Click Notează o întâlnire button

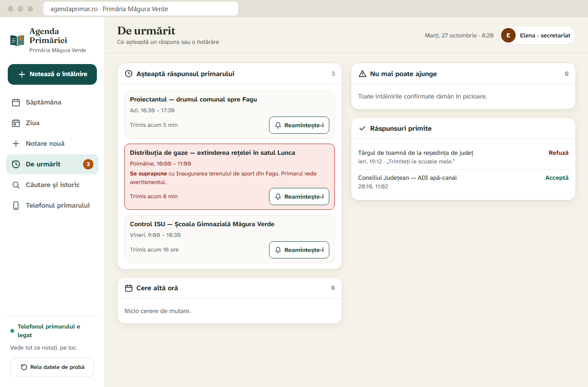pyautogui.click(x=52, y=74)
